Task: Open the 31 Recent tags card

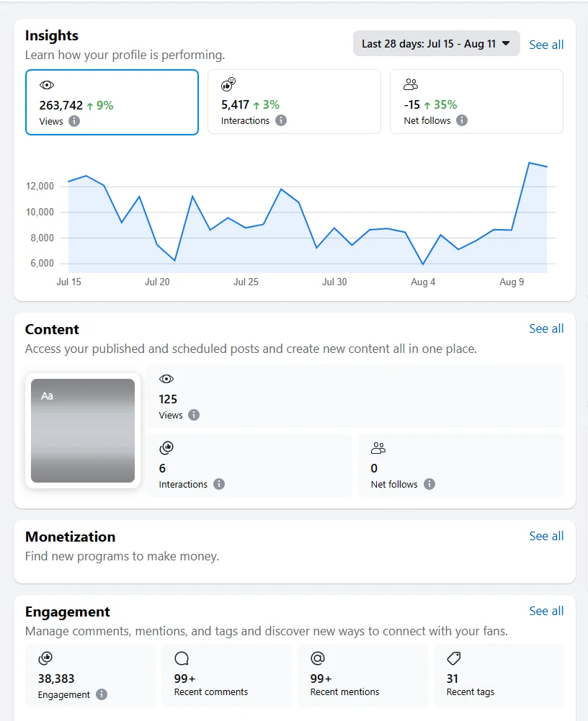Action: (499, 676)
